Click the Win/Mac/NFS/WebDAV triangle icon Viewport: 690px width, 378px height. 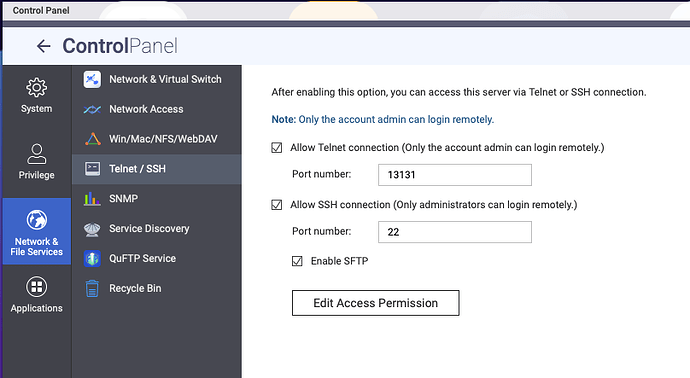click(x=92, y=139)
